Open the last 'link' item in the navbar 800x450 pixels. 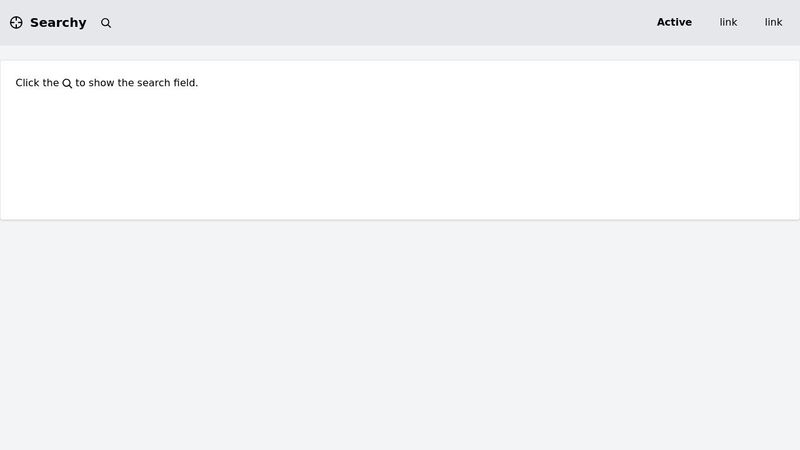coord(773,22)
